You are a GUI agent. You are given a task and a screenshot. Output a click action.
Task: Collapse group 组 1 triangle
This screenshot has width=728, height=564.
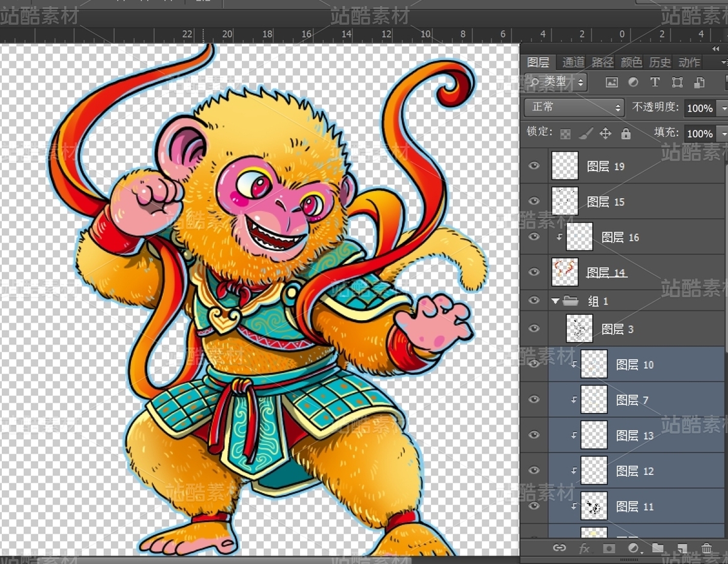pos(555,301)
